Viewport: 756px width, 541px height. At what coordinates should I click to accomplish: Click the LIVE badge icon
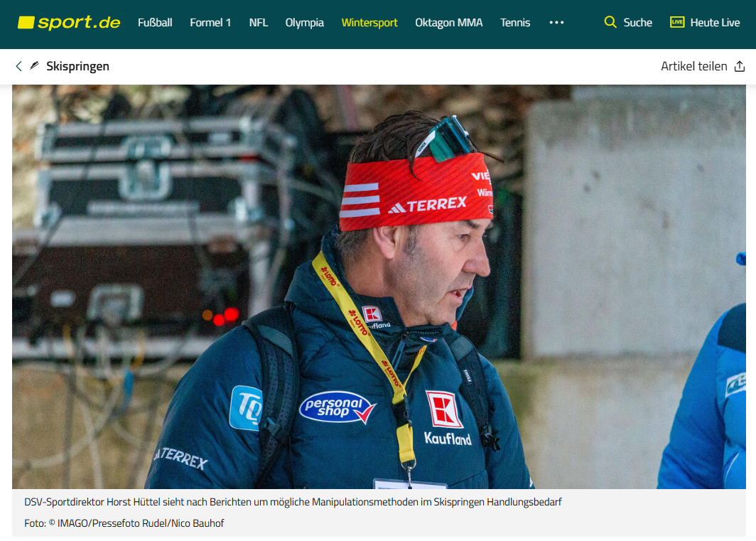click(676, 23)
